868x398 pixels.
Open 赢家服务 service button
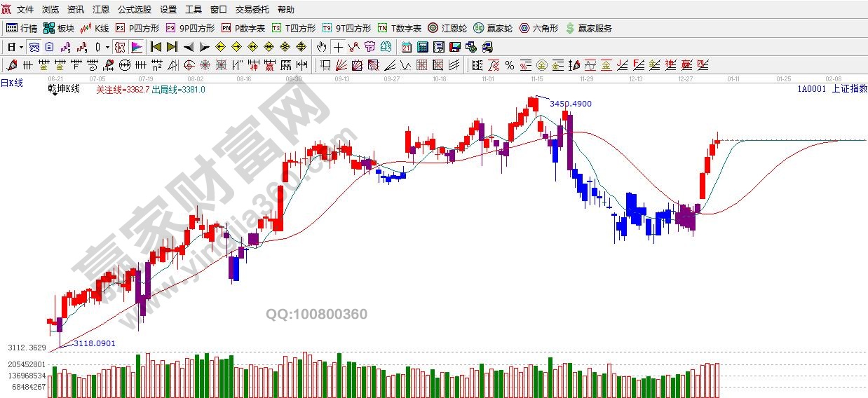[588, 29]
